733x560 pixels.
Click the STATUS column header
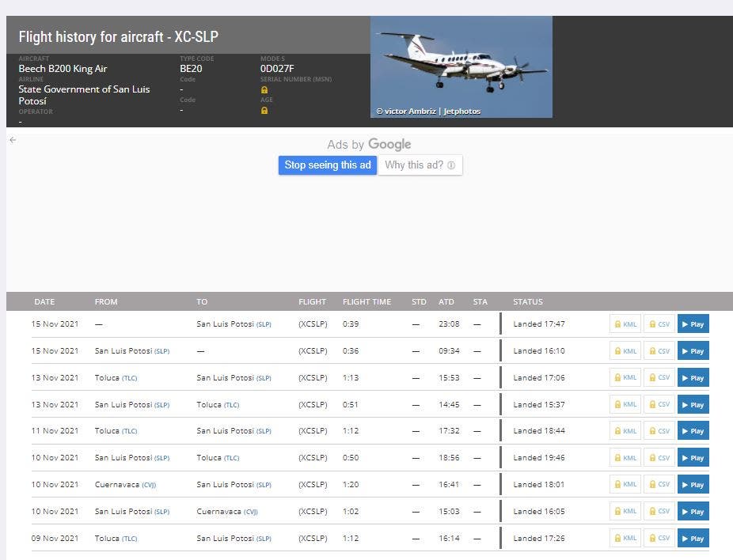pyautogui.click(x=528, y=302)
